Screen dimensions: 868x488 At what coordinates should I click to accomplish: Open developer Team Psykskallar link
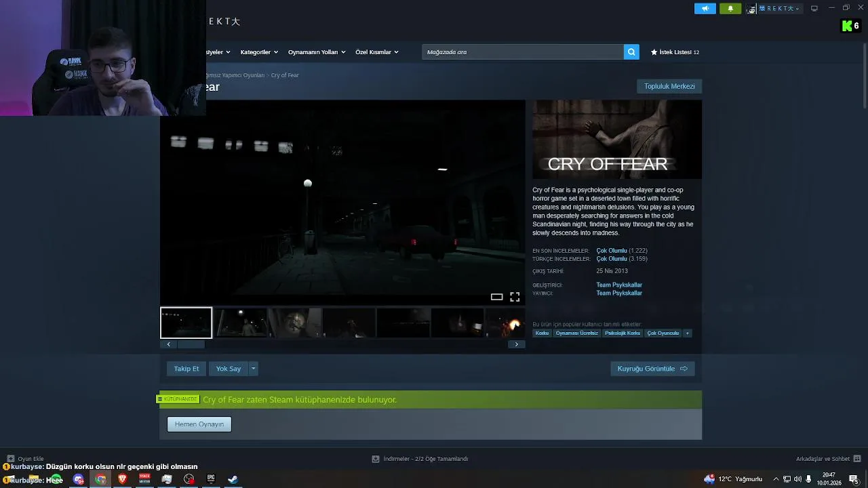[x=619, y=285]
